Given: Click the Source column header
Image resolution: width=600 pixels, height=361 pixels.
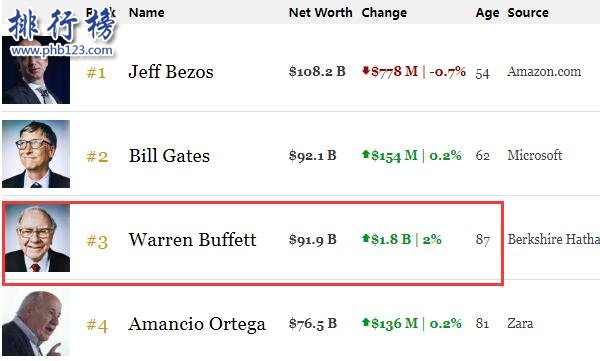Looking at the screenshot, I should tap(528, 13).
